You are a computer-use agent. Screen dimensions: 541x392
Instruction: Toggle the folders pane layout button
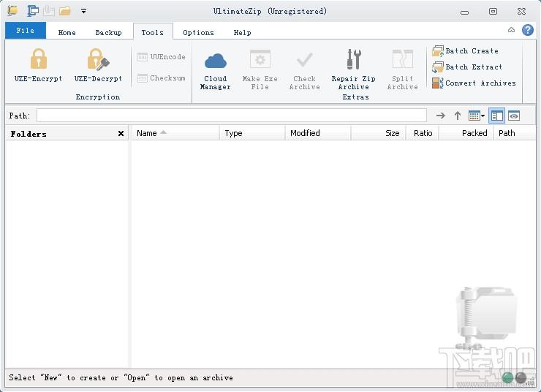(x=497, y=116)
